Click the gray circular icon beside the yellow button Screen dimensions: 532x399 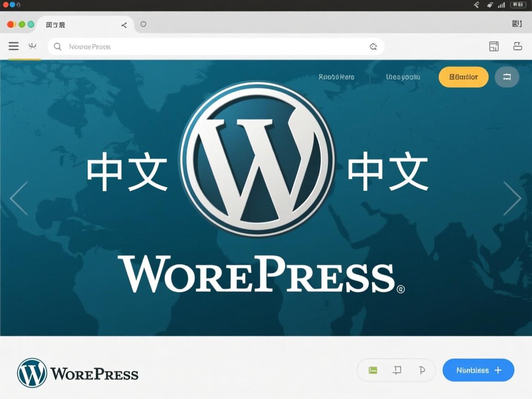click(x=507, y=77)
